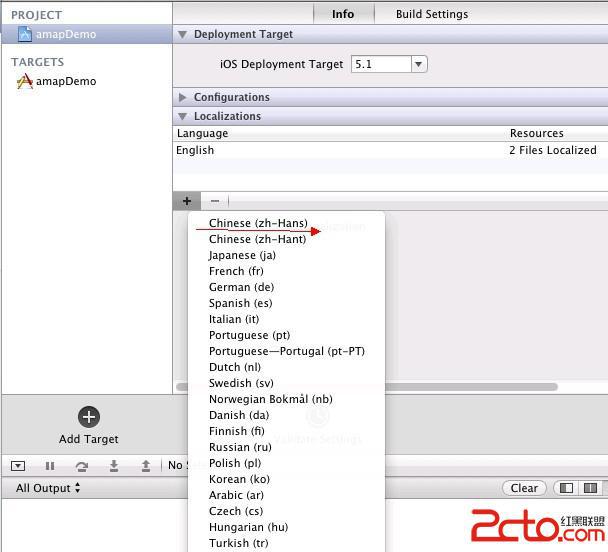Collapse the Deployment Target section
This screenshot has height=552, width=608.
(x=182, y=34)
